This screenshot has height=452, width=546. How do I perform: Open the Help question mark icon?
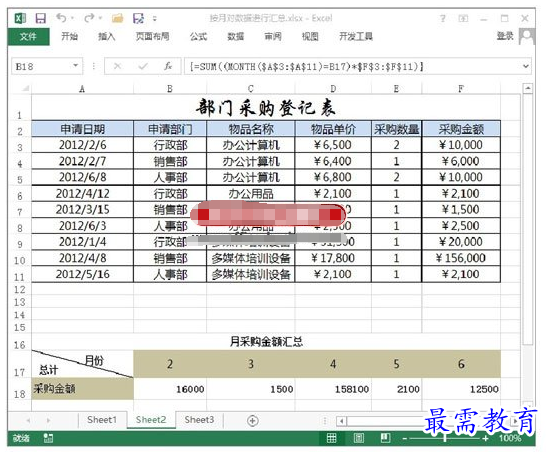pyautogui.click(x=443, y=18)
